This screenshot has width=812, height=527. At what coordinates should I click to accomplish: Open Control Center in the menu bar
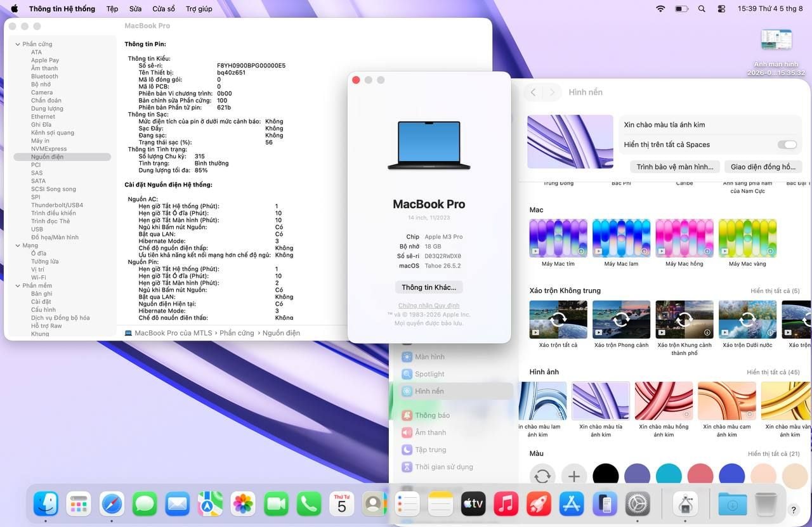721,9
